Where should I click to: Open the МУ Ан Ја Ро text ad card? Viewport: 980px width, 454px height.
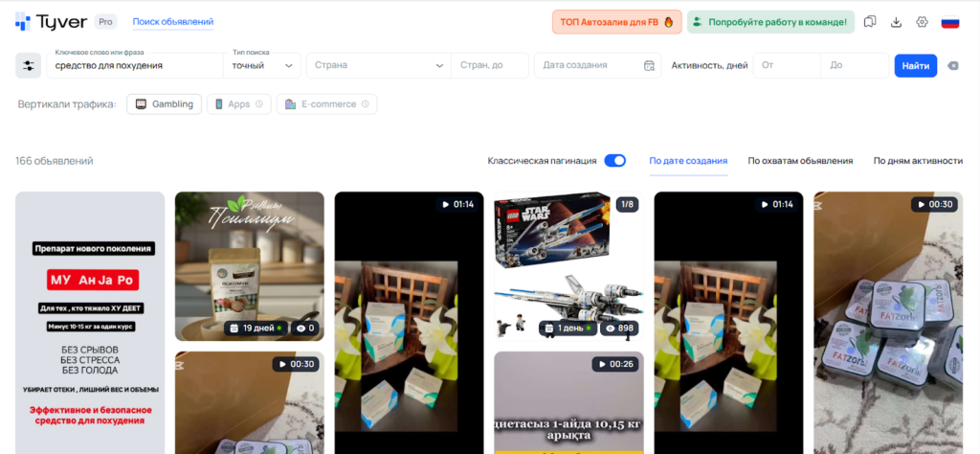click(x=90, y=323)
